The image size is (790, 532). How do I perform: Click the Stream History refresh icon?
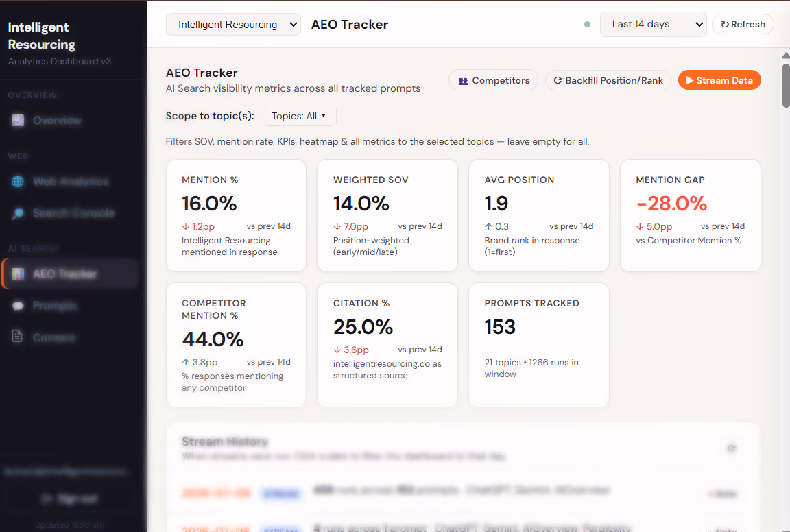tap(732, 448)
